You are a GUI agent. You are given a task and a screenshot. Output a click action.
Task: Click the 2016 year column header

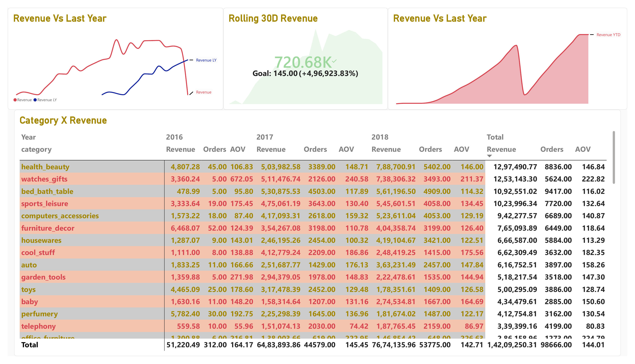click(x=174, y=137)
